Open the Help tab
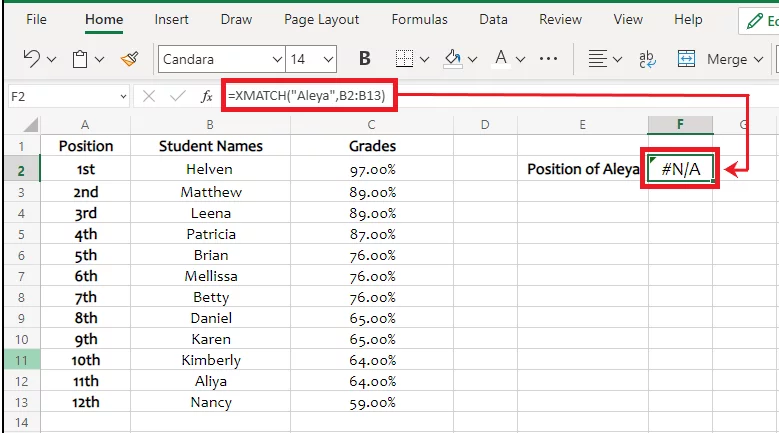Image resolution: width=779 pixels, height=433 pixels. (x=688, y=19)
